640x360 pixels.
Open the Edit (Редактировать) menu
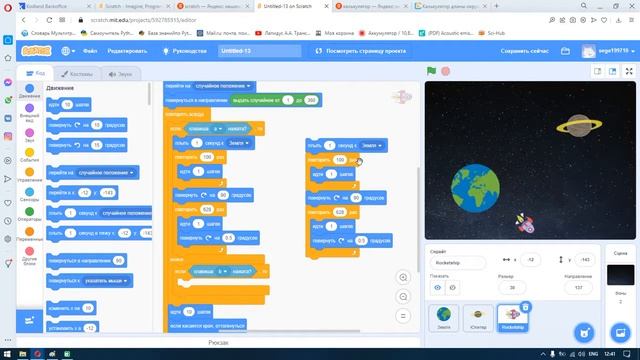[x=127, y=51]
